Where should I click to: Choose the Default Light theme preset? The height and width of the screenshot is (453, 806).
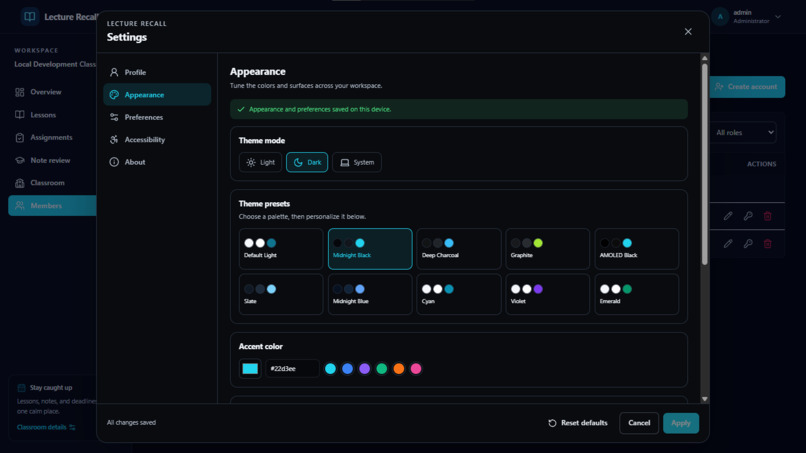point(281,249)
